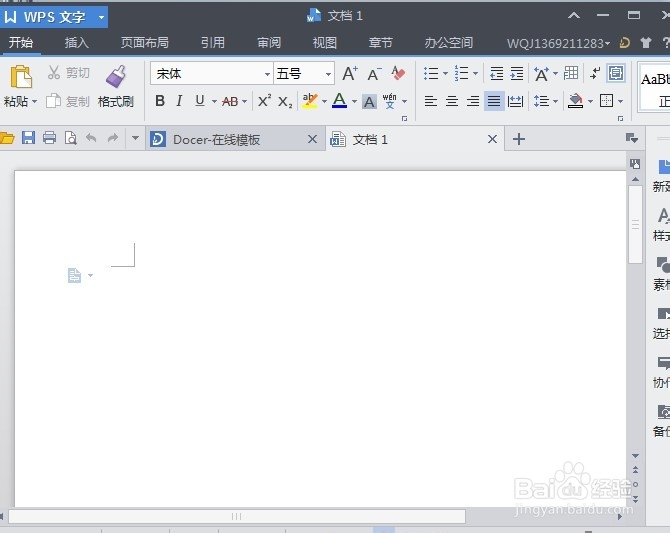670x533 pixels.
Task: Expand quick access toolbar customize arrow
Action: tap(135, 138)
